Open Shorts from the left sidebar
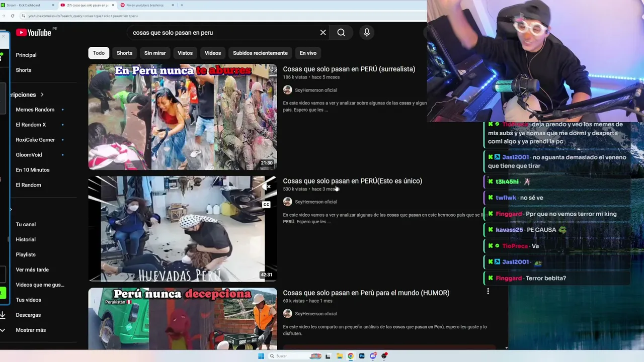This screenshot has height=362, width=644. [x=24, y=70]
